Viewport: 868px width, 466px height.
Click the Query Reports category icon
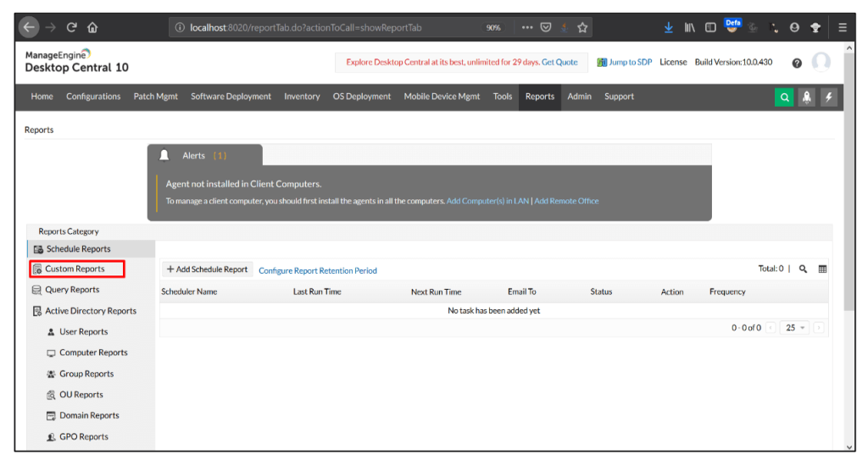click(x=36, y=290)
